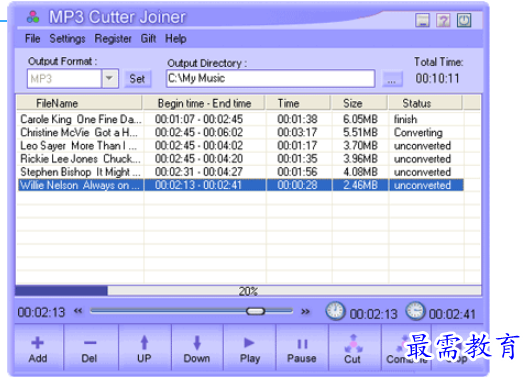Click the 3.70MB size cell
The width and height of the screenshot is (528, 378).
tap(360, 145)
